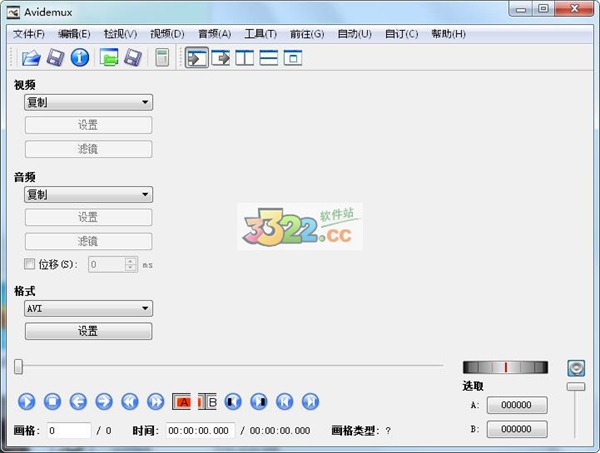The width and height of the screenshot is (600, 453).
Task: Jump to the previous keyframe button
Action: tap(130, 402)
